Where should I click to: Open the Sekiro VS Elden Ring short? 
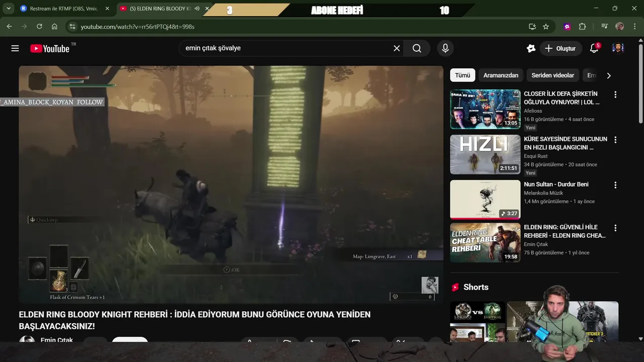point(477,321)
